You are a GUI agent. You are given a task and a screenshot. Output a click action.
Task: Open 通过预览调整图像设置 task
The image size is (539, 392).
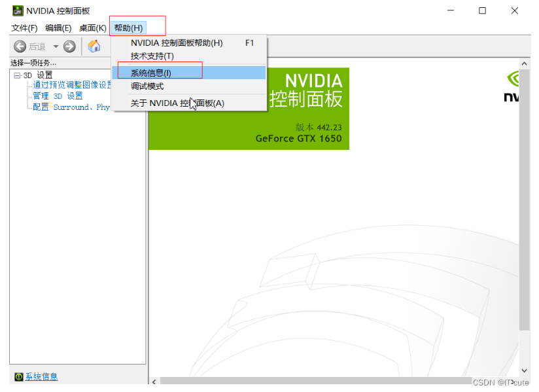(x=72, y=84)
